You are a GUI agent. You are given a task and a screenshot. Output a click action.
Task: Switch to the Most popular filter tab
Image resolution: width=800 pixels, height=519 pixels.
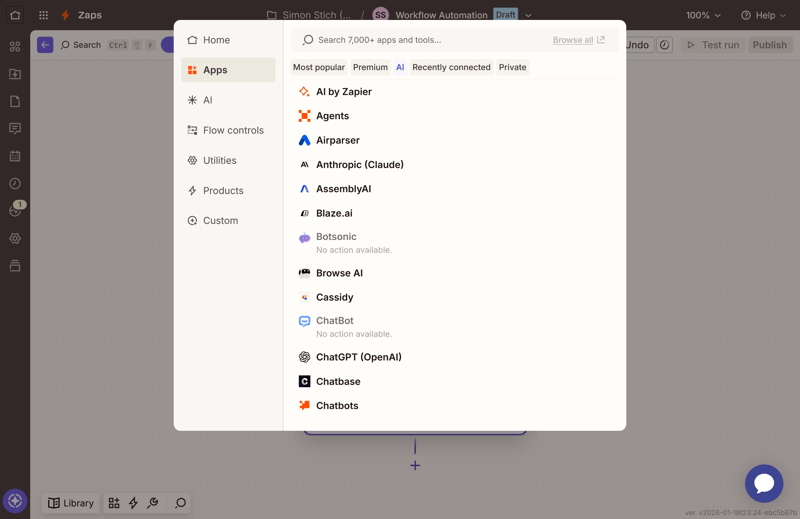(319, 68)
